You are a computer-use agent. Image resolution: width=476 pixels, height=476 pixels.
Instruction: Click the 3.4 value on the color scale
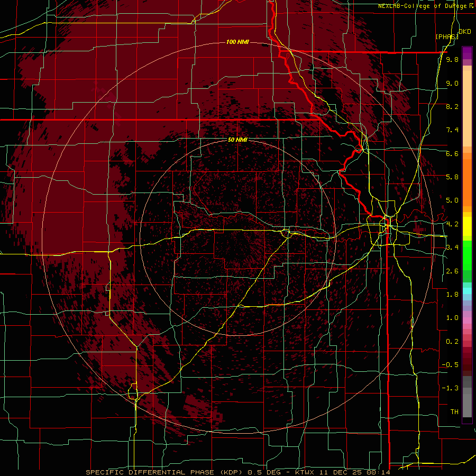click(452, 248)
